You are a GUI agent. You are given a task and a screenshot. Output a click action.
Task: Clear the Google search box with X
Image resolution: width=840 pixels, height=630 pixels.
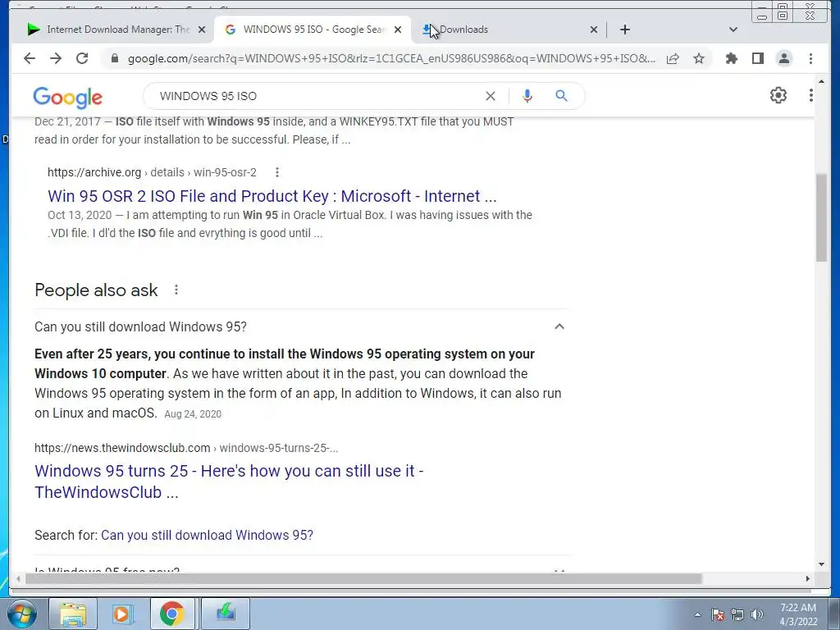click(x=491, y=96)
